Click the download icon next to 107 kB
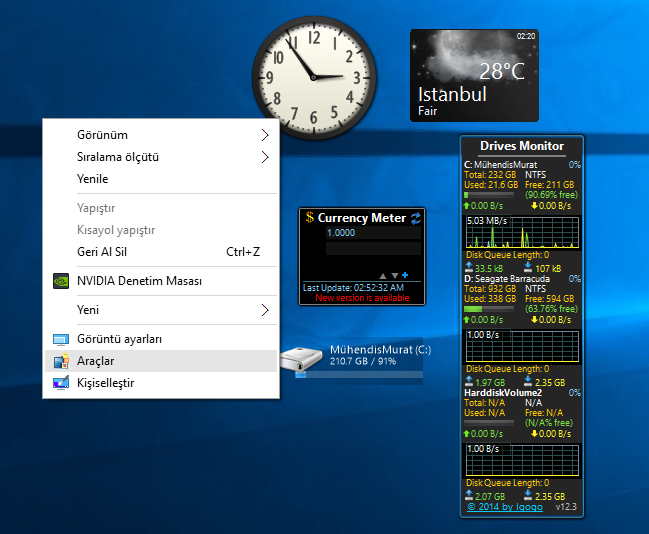Screen dimensions: 649x534 click(x=528, y=267)
